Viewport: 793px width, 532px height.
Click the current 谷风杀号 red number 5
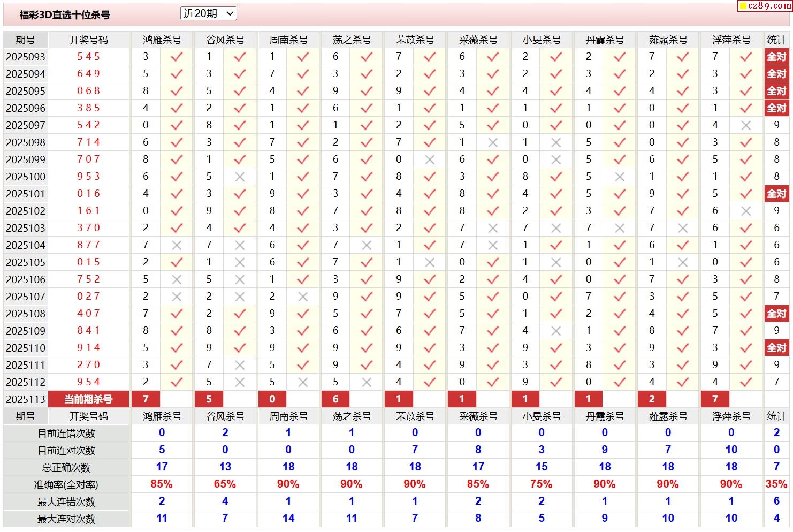209,399
